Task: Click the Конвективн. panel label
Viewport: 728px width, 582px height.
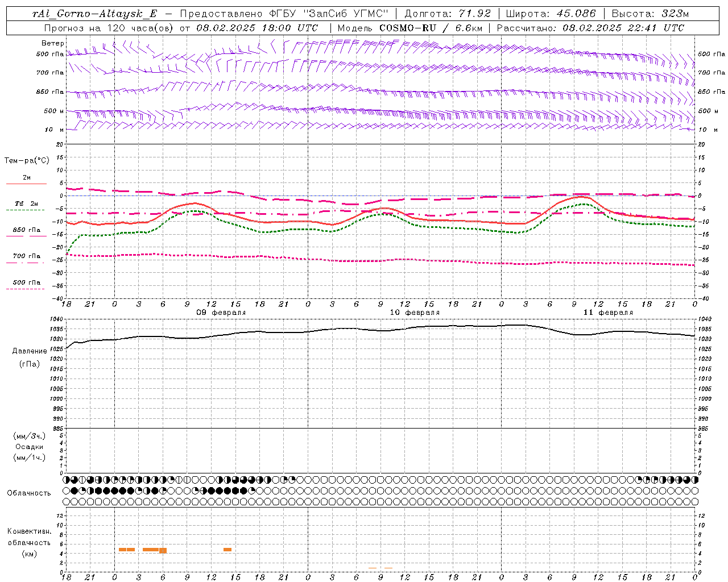Action: (30, 531)
